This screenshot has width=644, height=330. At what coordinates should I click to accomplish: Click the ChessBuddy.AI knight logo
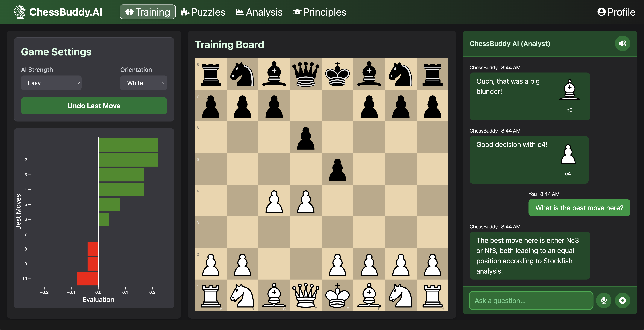19,11
